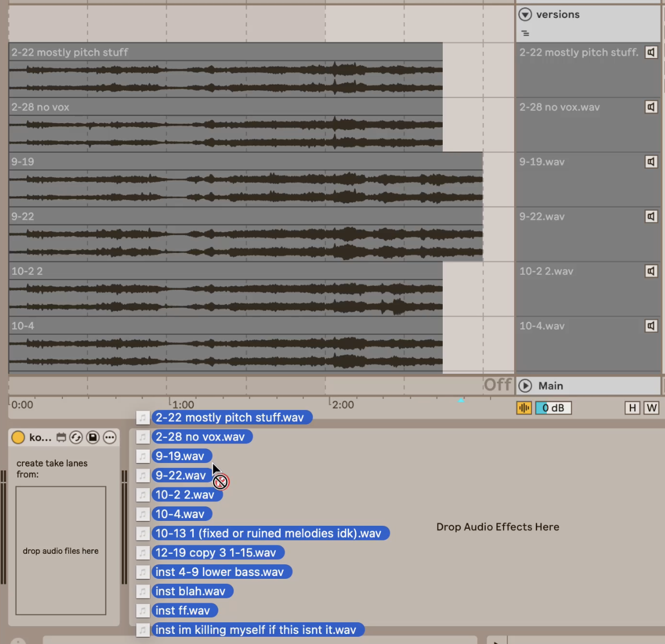
Task: Click the show in rack window icon
Action: (61, 437)
